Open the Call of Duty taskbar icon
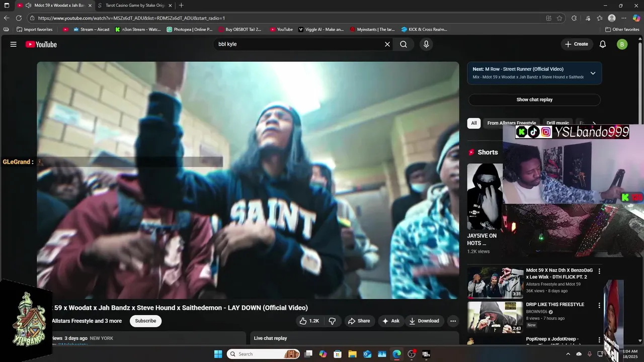 [426, 354]
